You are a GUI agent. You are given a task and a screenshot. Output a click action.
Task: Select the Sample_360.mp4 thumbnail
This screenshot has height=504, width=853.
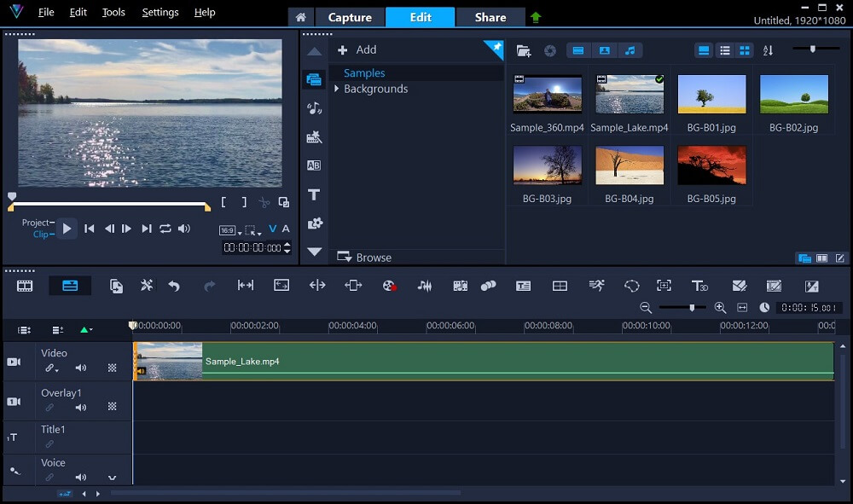pos(547,94)
